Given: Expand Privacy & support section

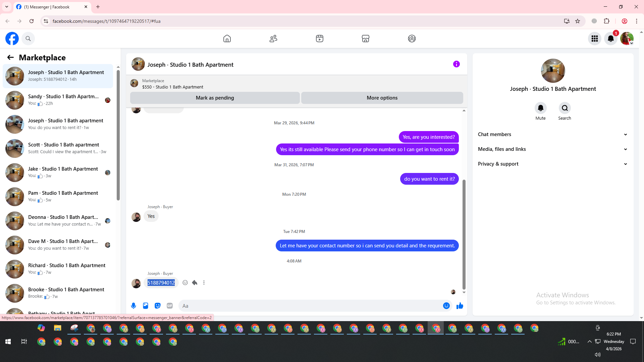Looking at the screenshot, I should [552, 164].
